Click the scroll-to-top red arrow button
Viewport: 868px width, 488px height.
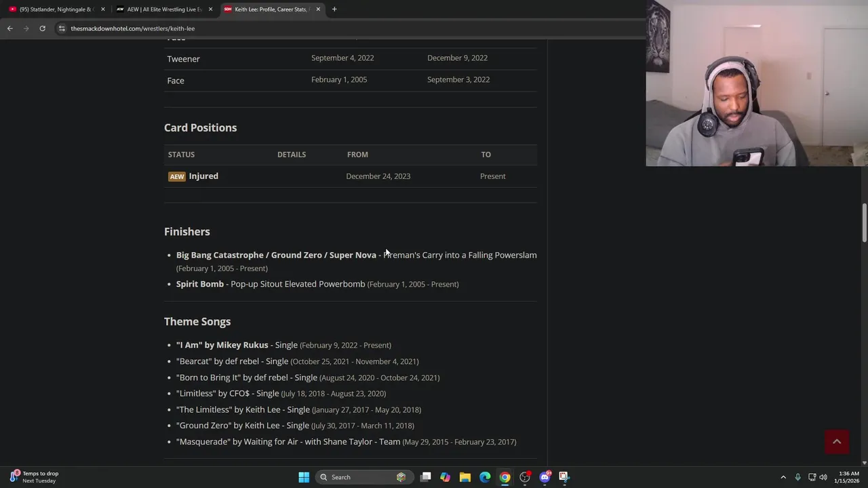837,441
